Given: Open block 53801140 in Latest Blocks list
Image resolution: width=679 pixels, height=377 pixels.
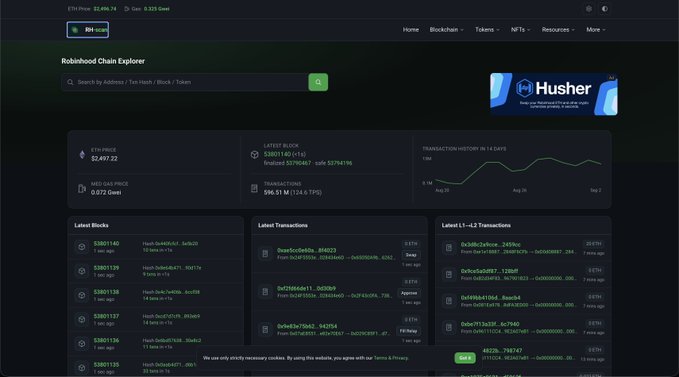Looking at the screenshot, I should point(106,244).
